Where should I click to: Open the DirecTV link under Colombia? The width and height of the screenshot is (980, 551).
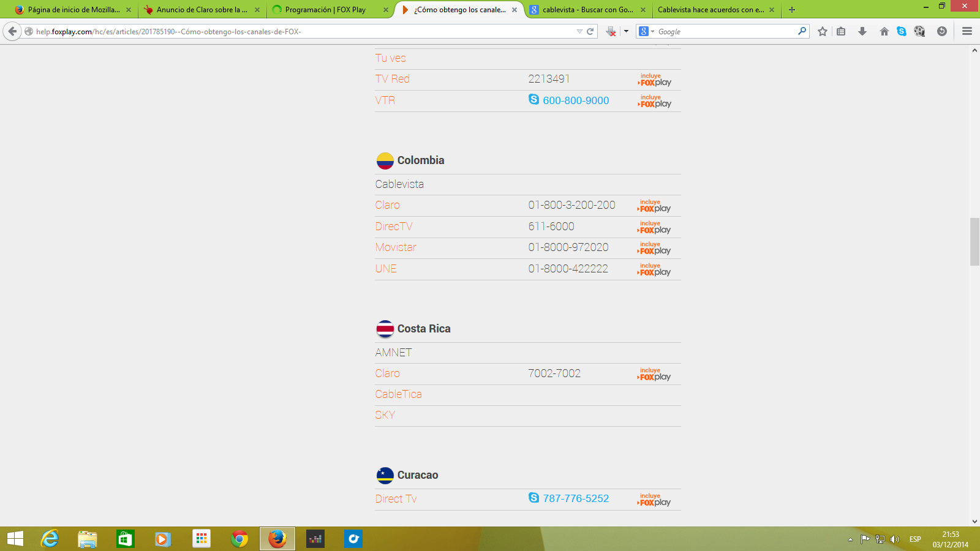coord(394,227)
